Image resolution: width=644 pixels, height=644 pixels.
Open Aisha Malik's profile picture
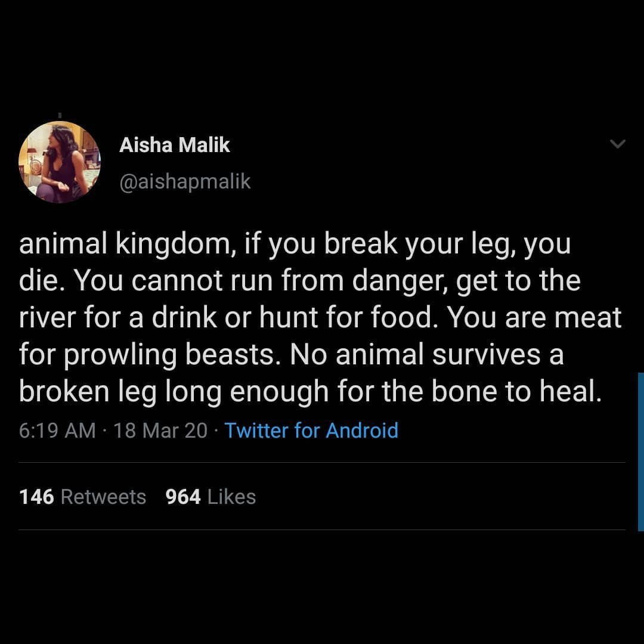60,162
